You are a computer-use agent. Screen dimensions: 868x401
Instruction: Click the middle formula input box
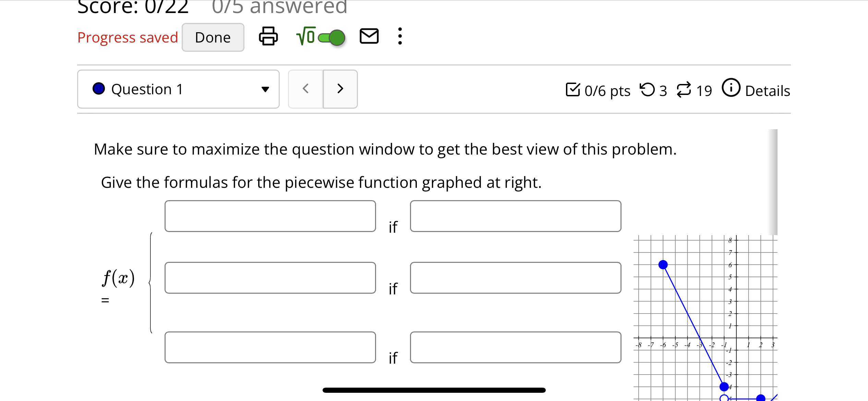click(x=270, y=278)
